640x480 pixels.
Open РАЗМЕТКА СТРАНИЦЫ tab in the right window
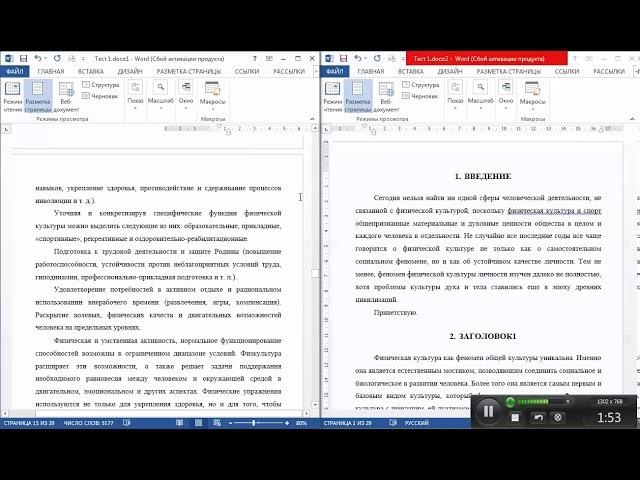pos(509,71)
